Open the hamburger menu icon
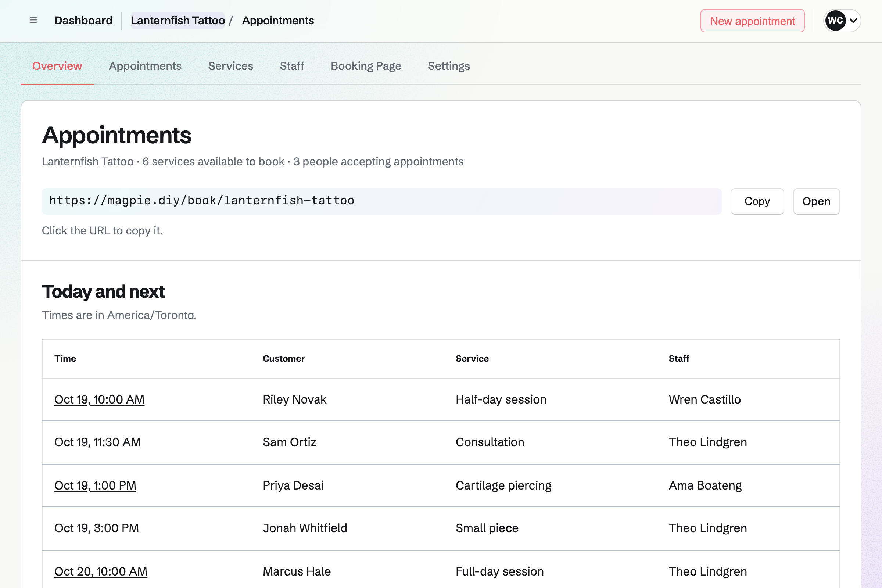Viewport: 882px width, 588px height. tap(33, 20)
